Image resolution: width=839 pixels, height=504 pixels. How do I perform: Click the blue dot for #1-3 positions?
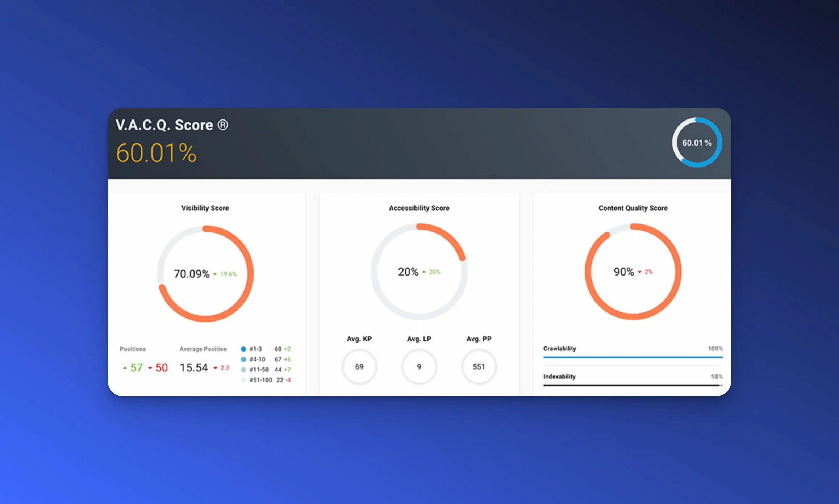coord(243,349)
